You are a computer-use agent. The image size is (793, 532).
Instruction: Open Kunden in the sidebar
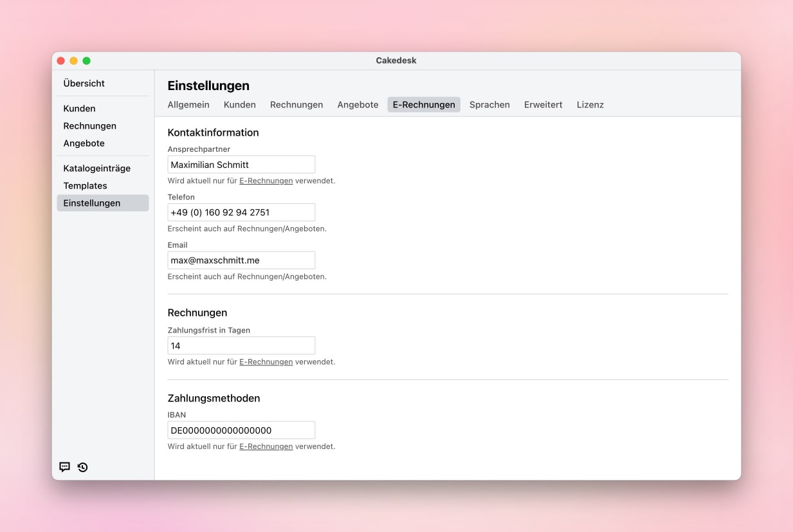point(79,109)
